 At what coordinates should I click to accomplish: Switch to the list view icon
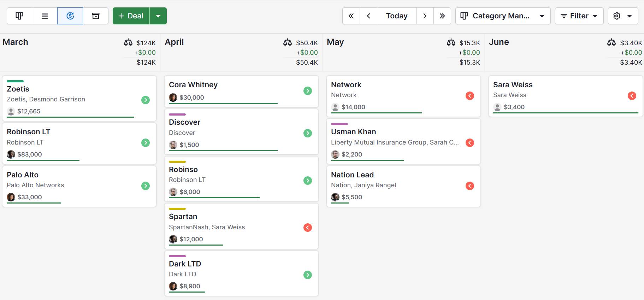(x=45, y=16)
